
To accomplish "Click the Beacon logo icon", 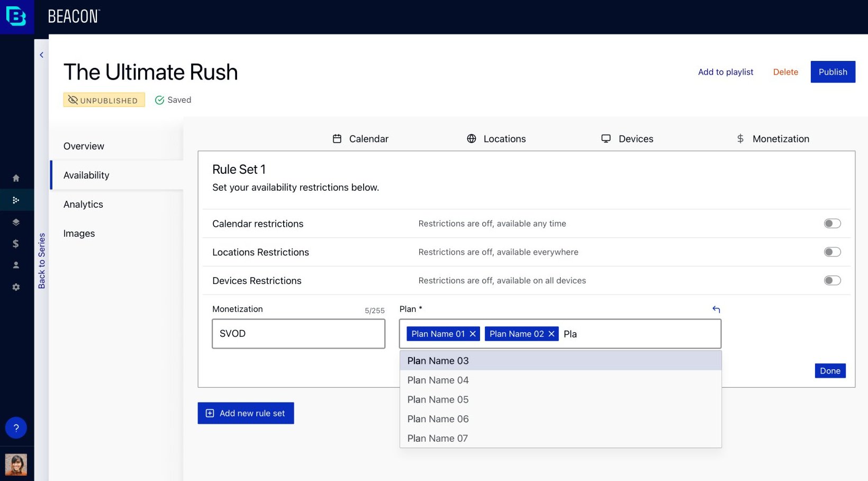I will tap(16, 16).
